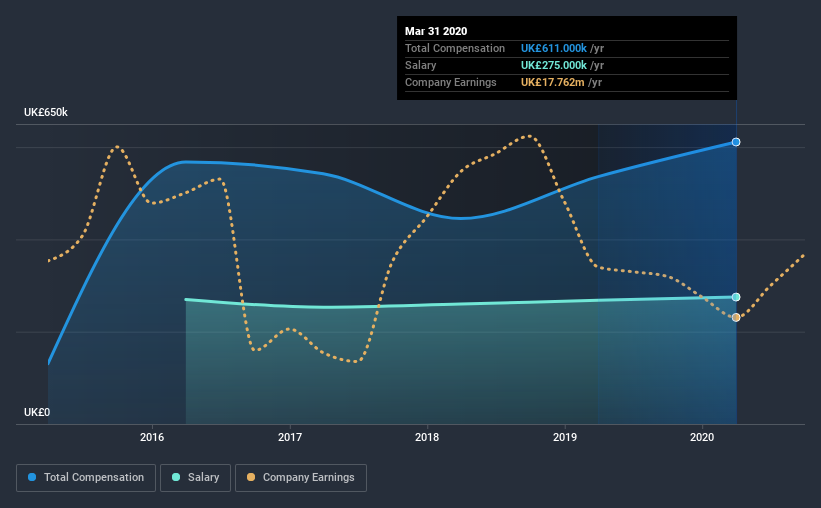Click the Total Compensation data point marker

tap(736, 142)
